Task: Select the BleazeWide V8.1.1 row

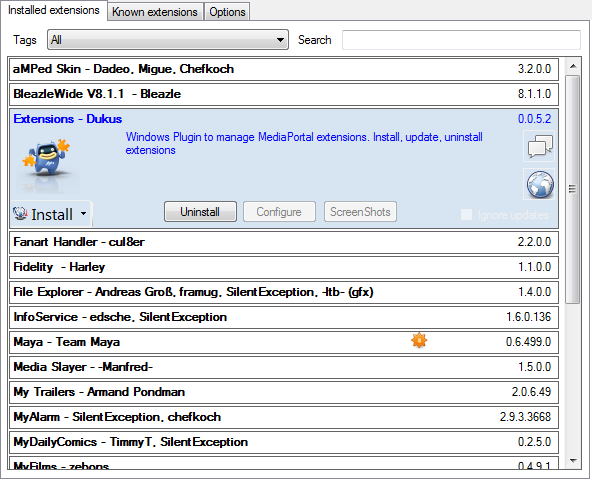Action: 284,94
